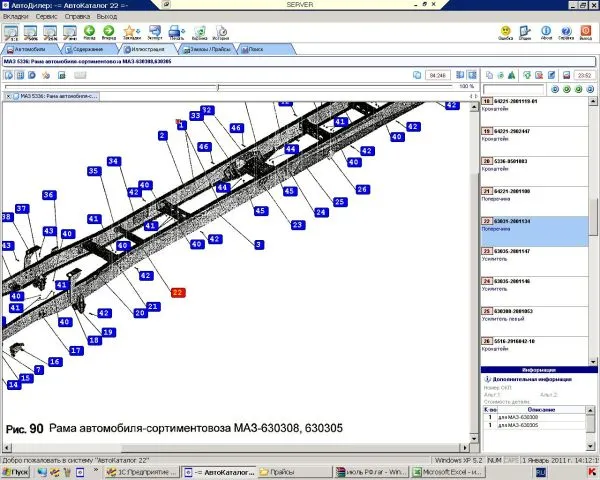Click the 50% zoom toolbar icon

point(31,33)
